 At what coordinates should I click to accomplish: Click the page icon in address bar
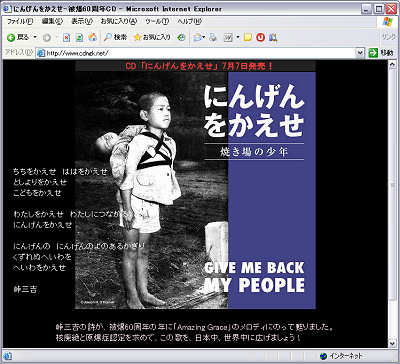pyautogui.click(x=41, y=53)
